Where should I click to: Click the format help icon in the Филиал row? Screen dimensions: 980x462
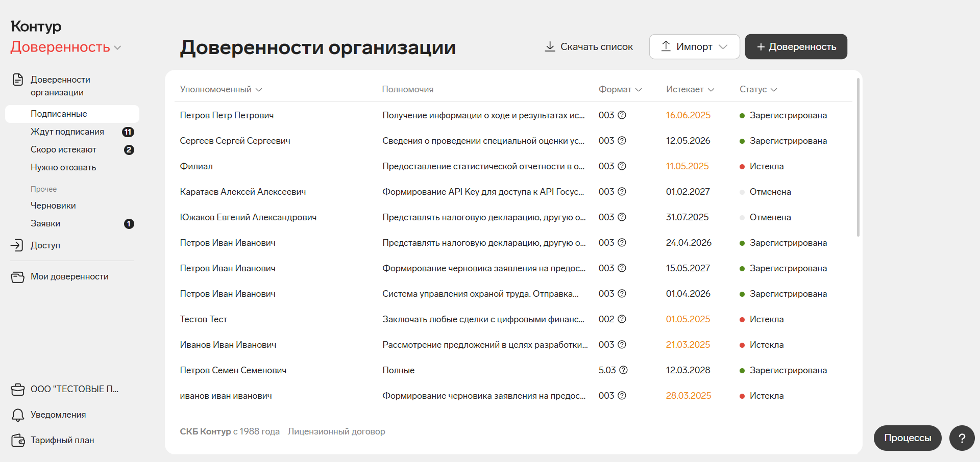622,166
